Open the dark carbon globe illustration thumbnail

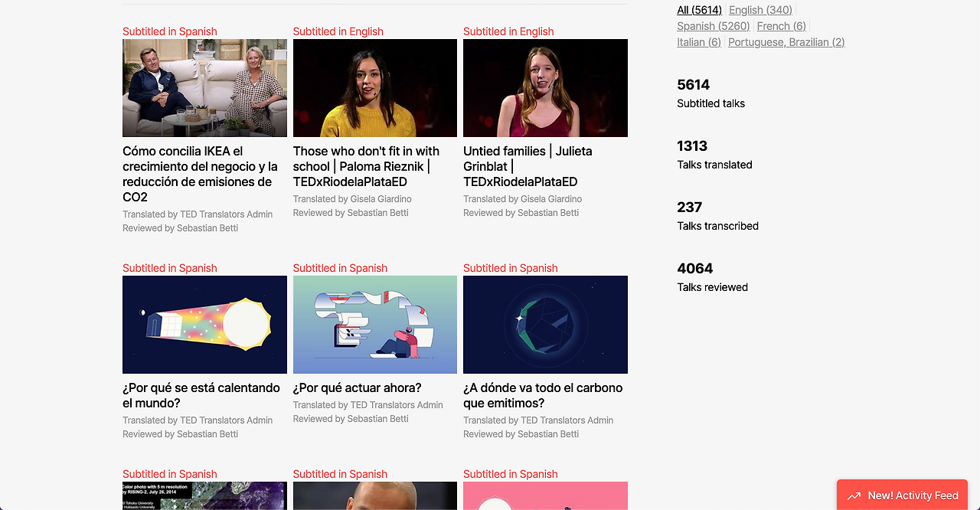tap(545, 325)
